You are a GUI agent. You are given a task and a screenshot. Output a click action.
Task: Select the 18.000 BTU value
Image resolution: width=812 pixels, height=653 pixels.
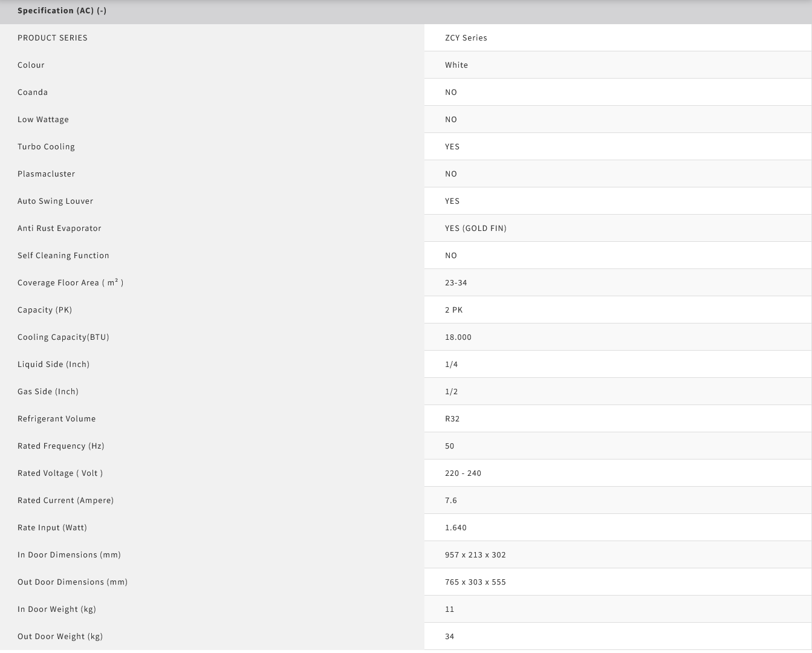(x=458, y=337)
